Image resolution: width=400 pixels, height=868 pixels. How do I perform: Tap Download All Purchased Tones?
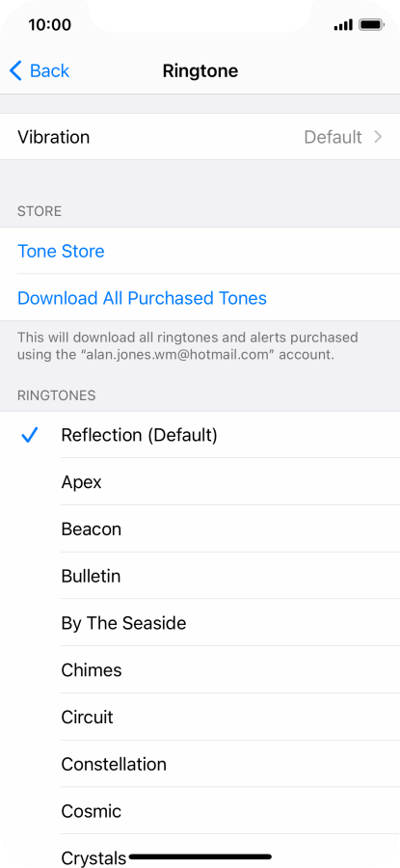tap(200, 298)
